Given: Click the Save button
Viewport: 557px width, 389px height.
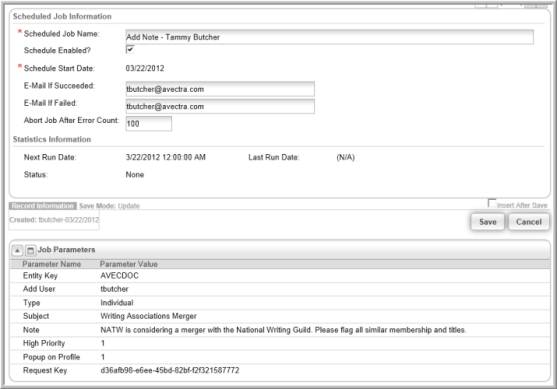Looking at the screenshot, I should [487, 222].
